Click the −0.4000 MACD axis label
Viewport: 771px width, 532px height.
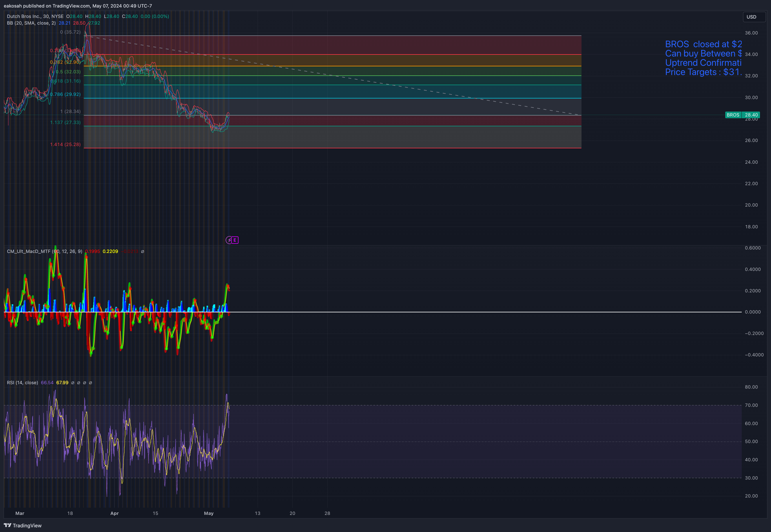tap(754, 355)
